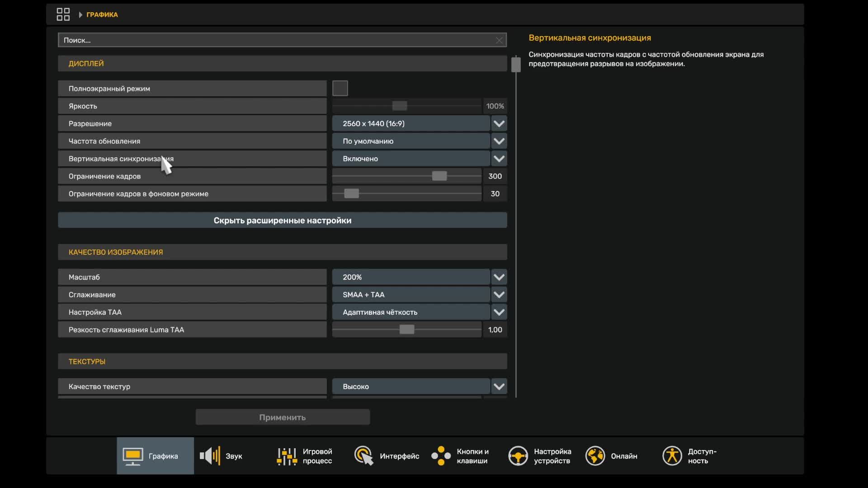Click the gamepad dots icon for Кнопки и клавиши
Viewport: 868px width, 488px height.
point(441,456)
